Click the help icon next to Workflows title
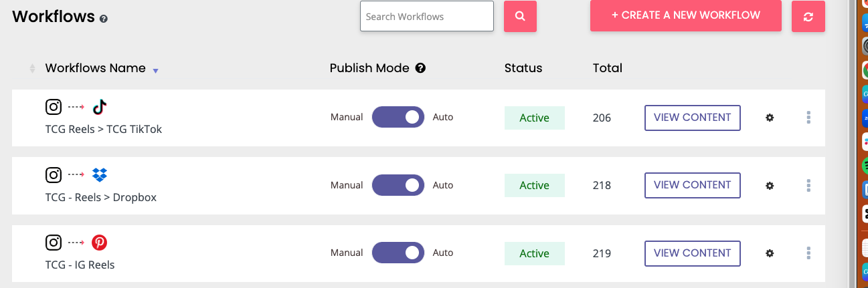Viewport: 868px width, 288px height. click(x=104, y=19)
